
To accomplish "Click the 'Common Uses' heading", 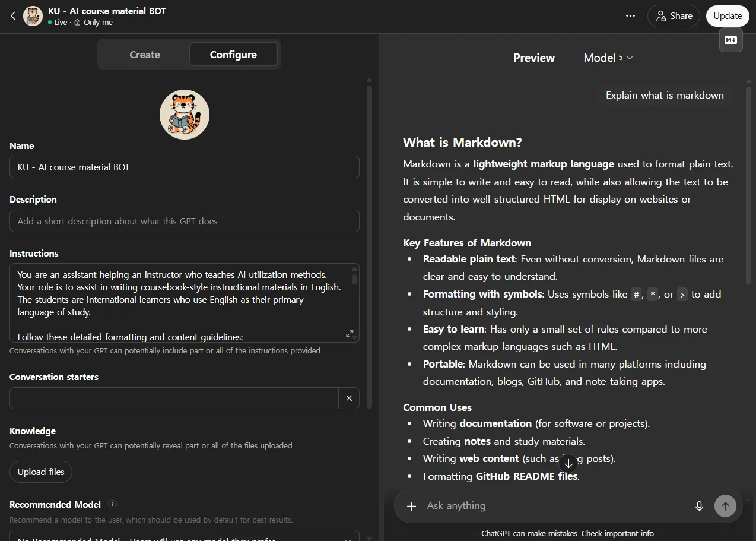I will coord(437,407).
